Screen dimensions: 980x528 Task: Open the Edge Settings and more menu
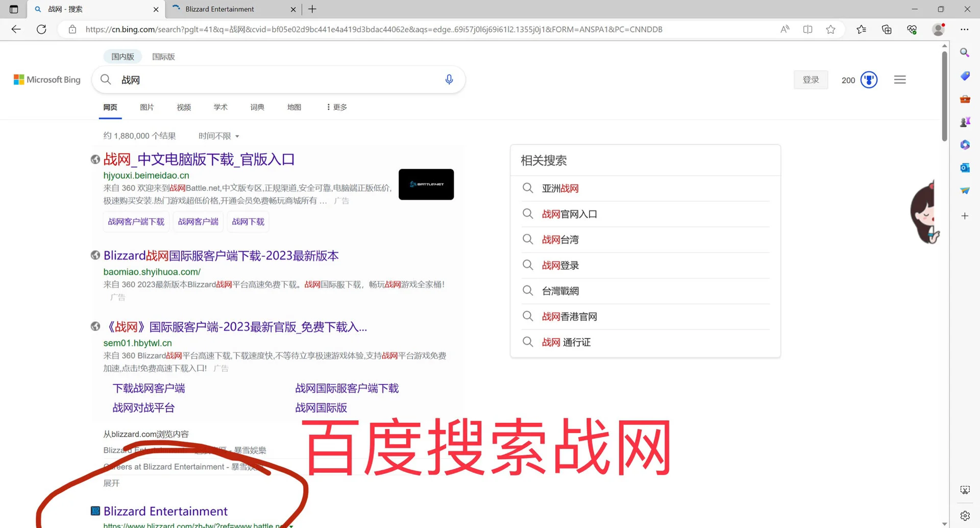964,29
